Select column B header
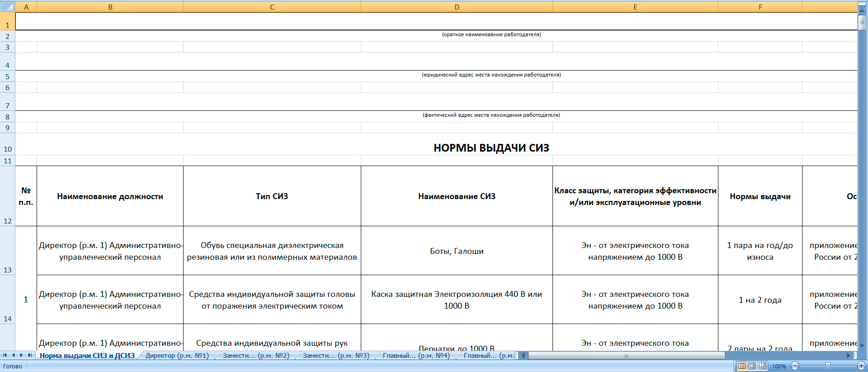 (110, 7)
